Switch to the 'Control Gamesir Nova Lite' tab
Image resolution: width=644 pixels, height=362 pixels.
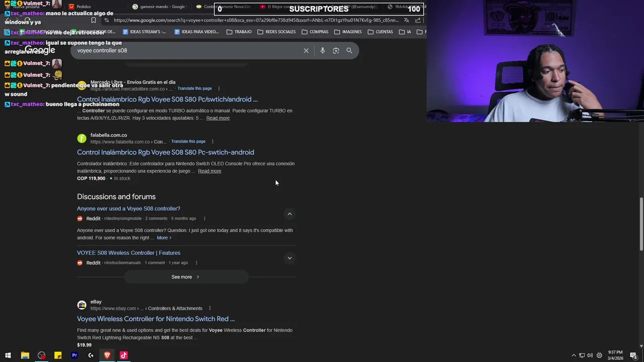pyautogui.click(x=224, y=7)
